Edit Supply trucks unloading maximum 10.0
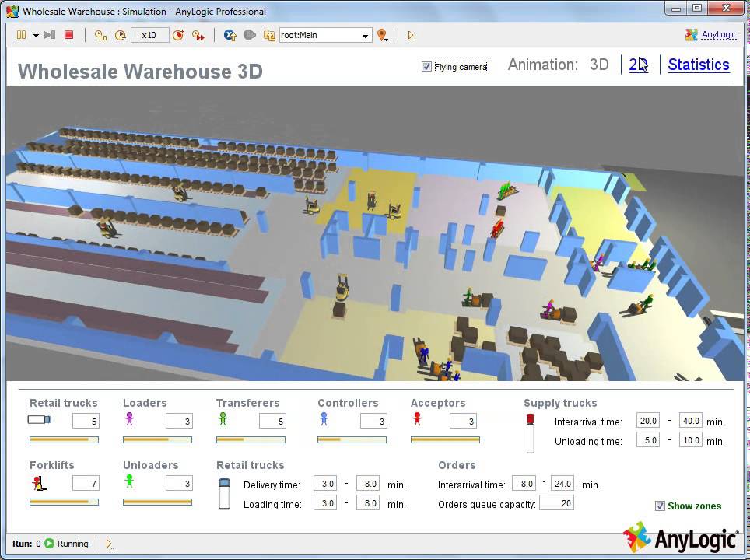Screen dimensions: 750x560 click(691, 440)
